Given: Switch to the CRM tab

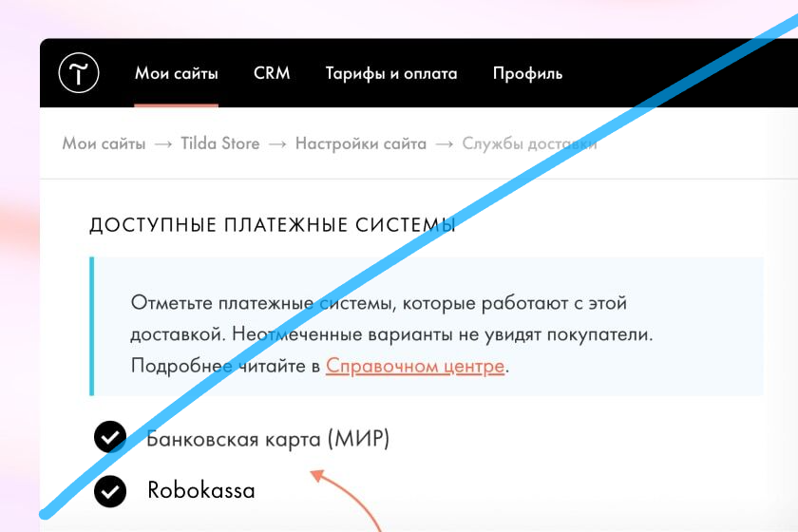Looking at the screenshot, I should click(272, 73).
